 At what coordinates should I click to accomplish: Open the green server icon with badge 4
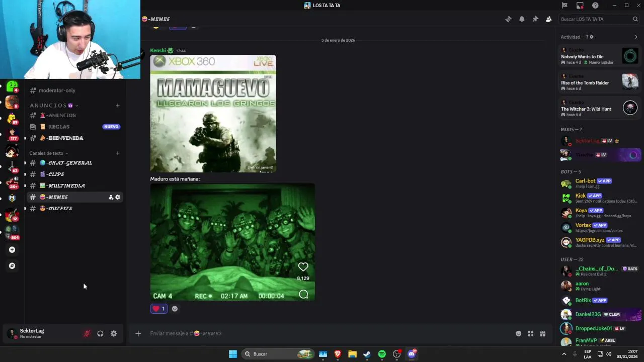pyautogui.click(x=12, y=87)
